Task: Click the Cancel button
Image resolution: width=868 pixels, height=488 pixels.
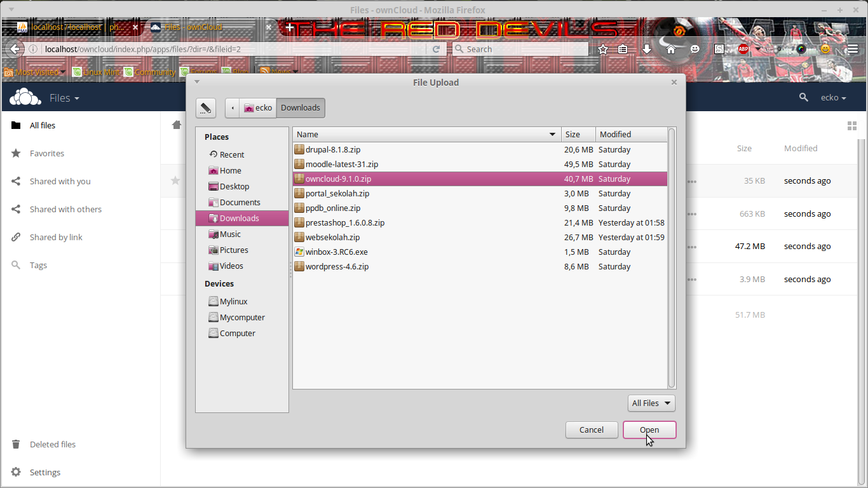Action: 592,430
